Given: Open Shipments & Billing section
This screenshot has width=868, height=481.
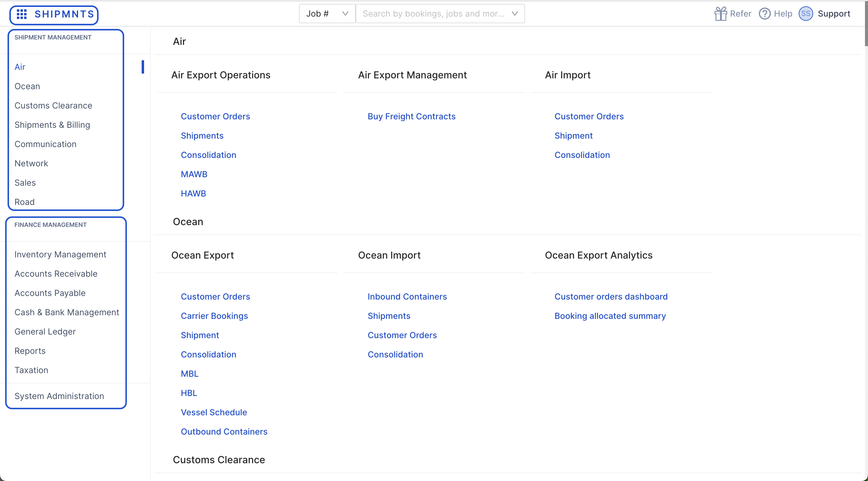Looking at the screenshot, I should (x=52, y=125).
